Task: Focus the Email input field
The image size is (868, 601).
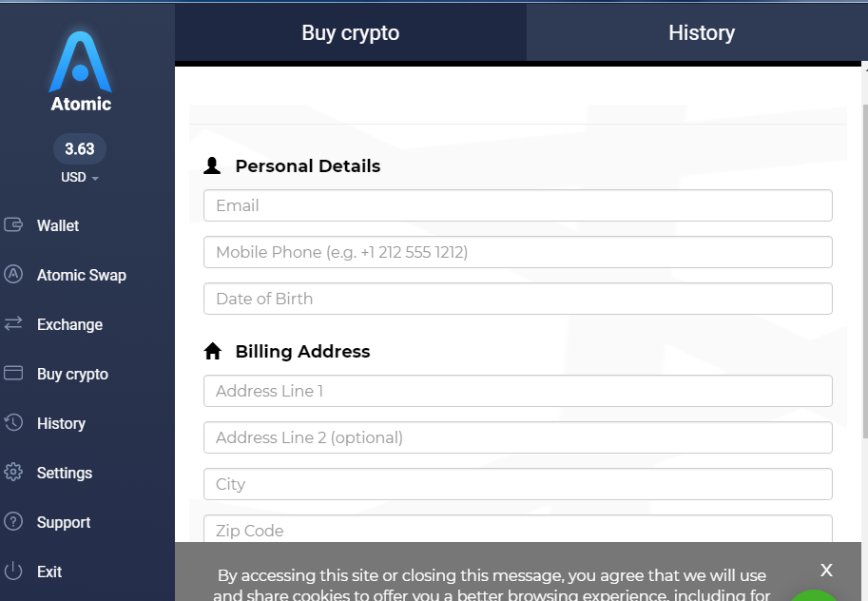Action: pyautogui.click(x=517, y=205)
